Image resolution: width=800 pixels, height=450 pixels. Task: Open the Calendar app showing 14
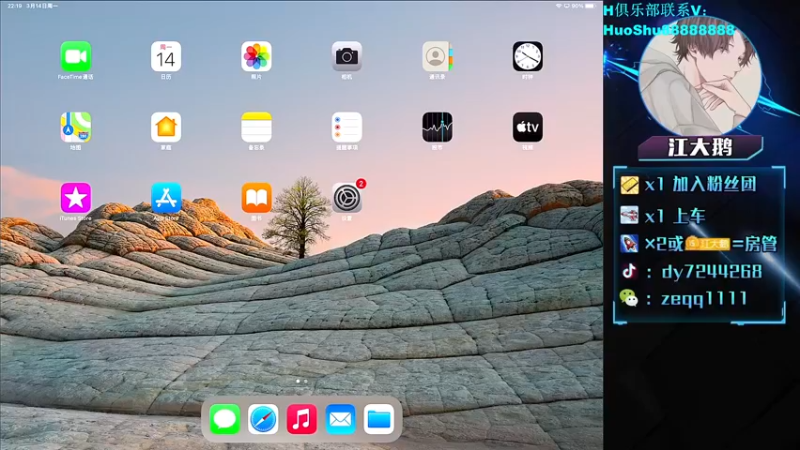pyautogui.click(x=166, y=56)
